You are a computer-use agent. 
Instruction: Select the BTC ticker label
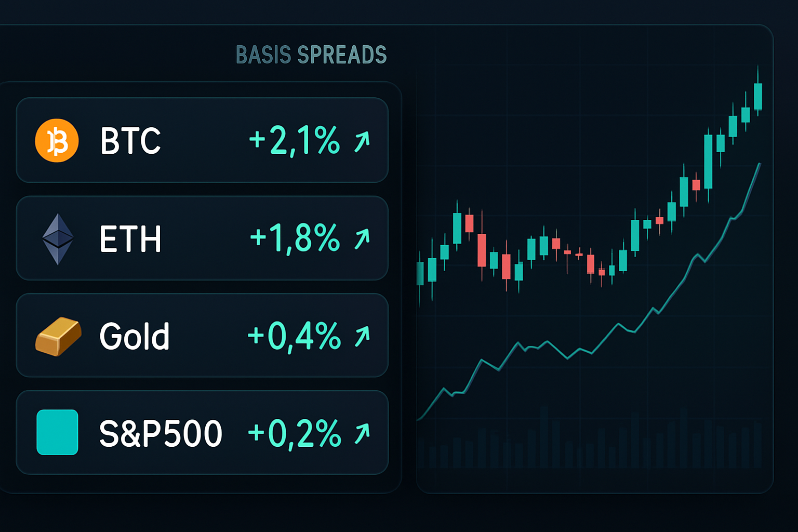pyautogui.click(x=130, y=141)
